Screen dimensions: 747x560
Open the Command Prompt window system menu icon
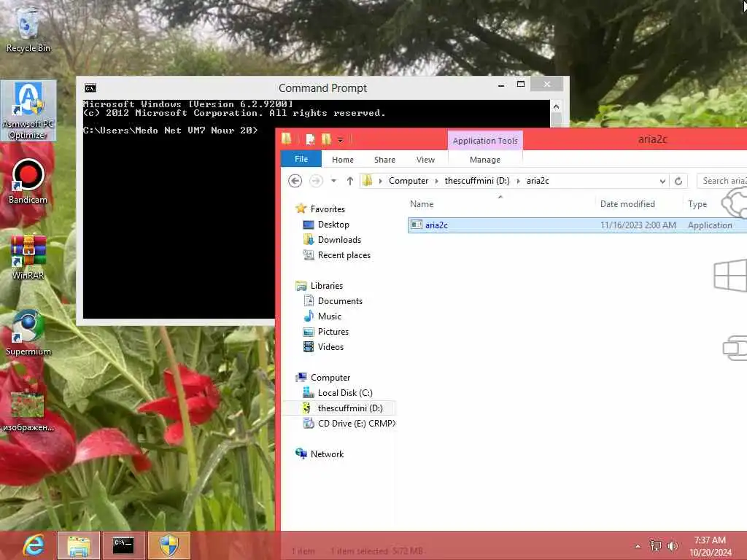pyautogui.click(x=90, y=88)
